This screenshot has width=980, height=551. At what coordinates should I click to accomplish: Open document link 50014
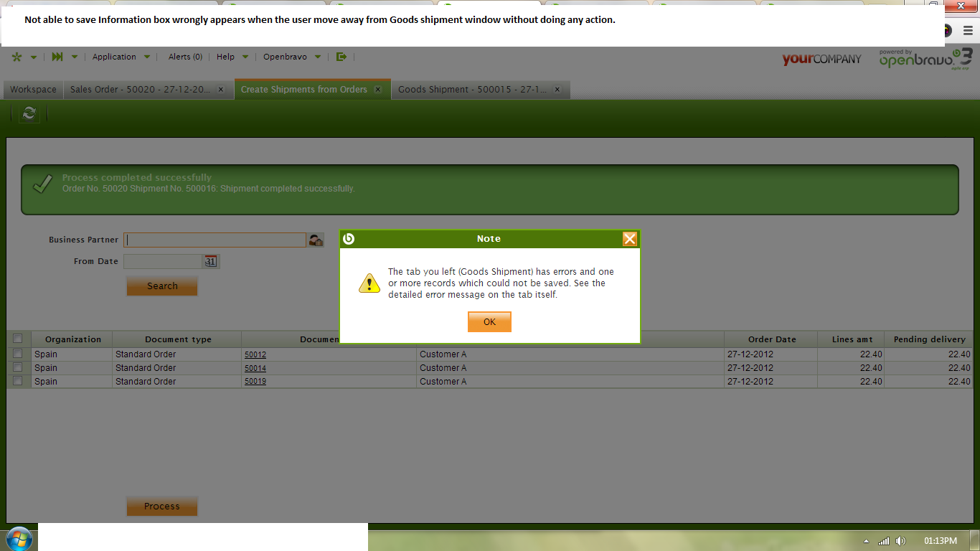pyautogui.click(x=255, y=368)
